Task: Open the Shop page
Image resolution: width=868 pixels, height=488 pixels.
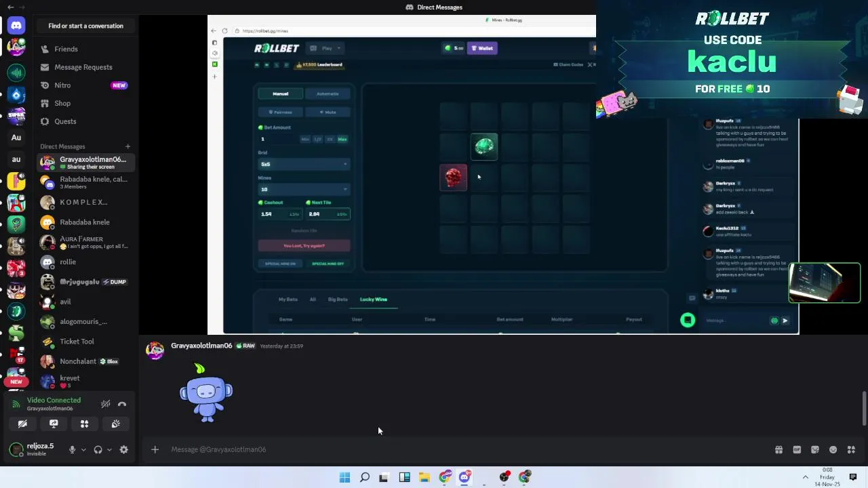Action: click(x=85, y=103)
